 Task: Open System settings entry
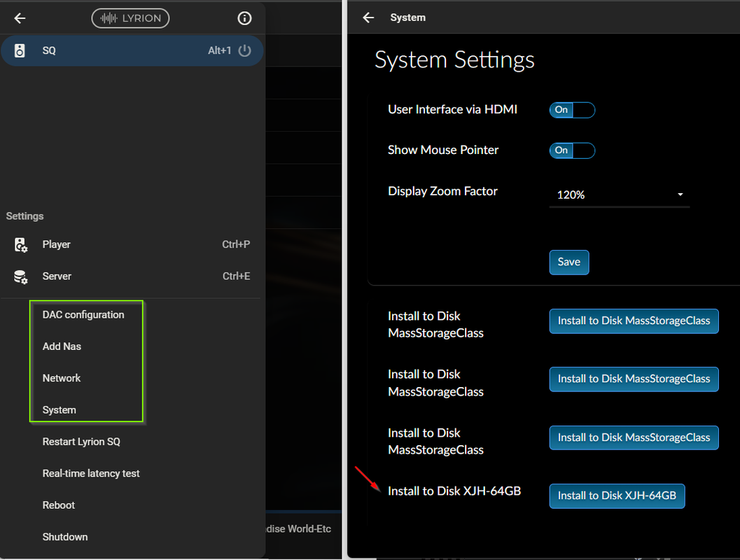(59, 410)
